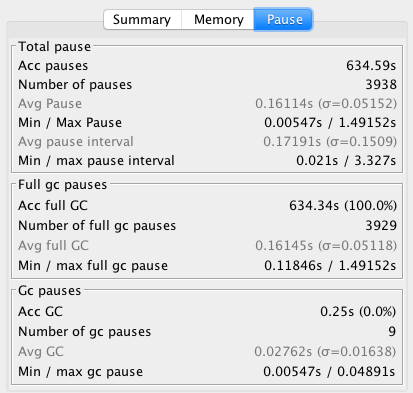Select the Pause tab
This screenshot has width=413, height=393.
pos(283,20)
